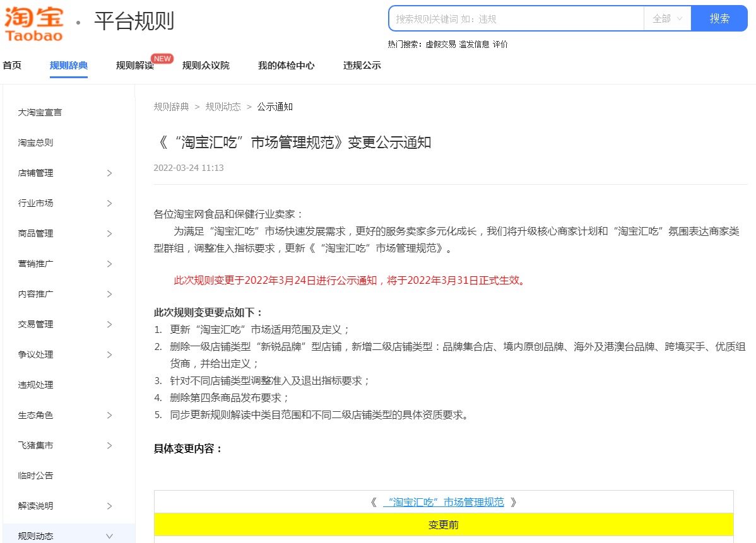
Task: Click the 平台规则 page heading
Action: click(134, 21)
